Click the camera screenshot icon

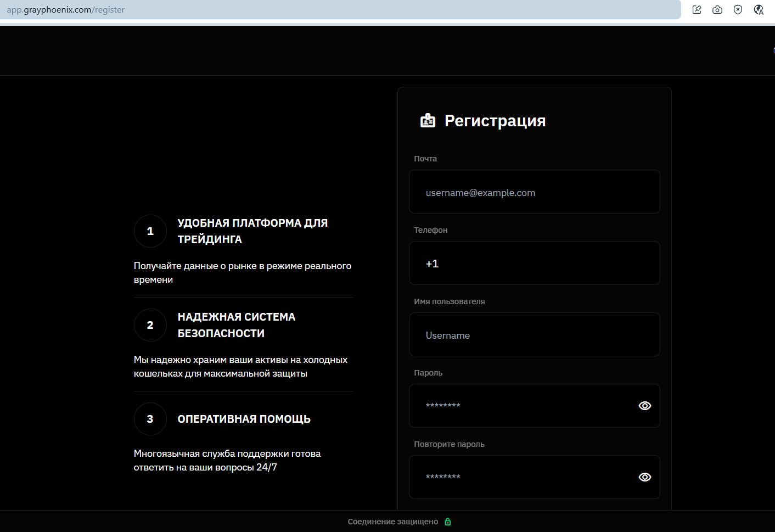[x=717, y=10]
